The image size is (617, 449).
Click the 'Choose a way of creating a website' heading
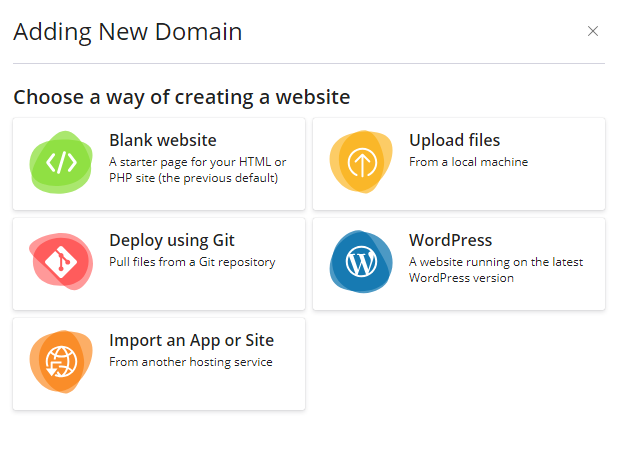(181, 97)
